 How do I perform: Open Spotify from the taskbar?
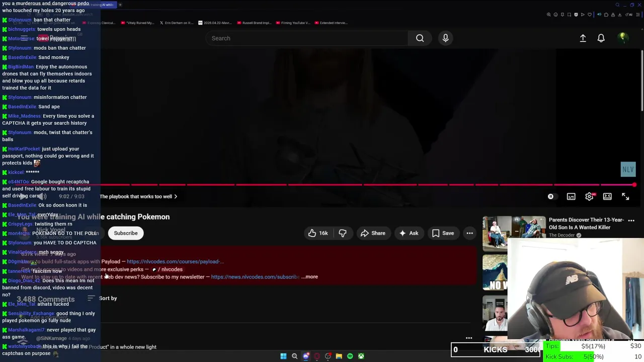pos(350,356)
